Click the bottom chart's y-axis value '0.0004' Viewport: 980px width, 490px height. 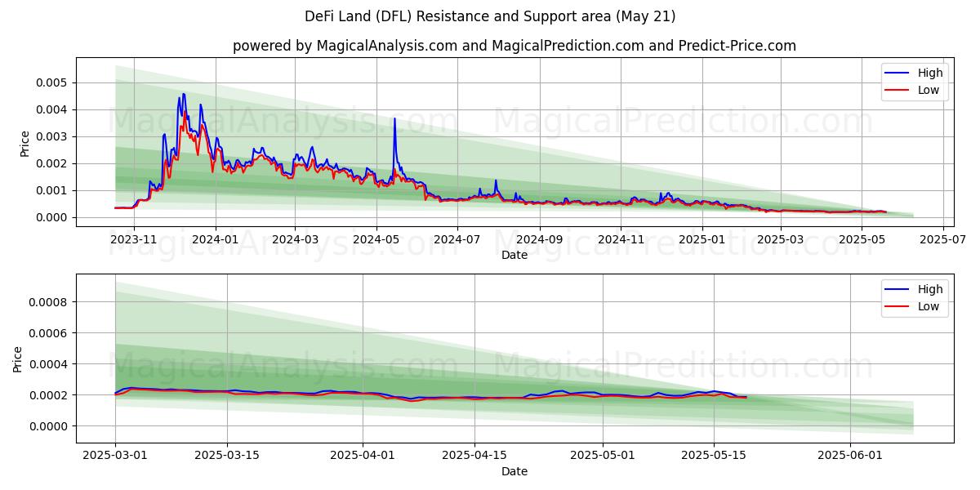click(50, 364)
